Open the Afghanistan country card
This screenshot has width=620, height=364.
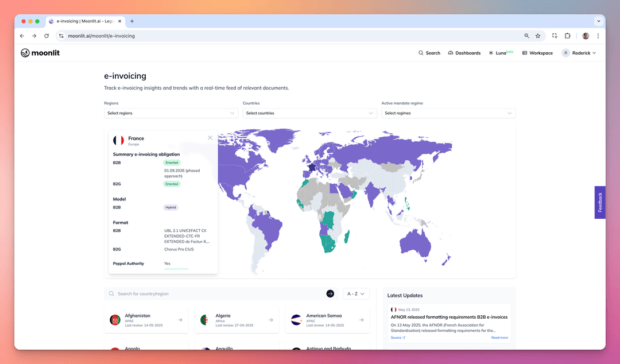coord(146,320)
